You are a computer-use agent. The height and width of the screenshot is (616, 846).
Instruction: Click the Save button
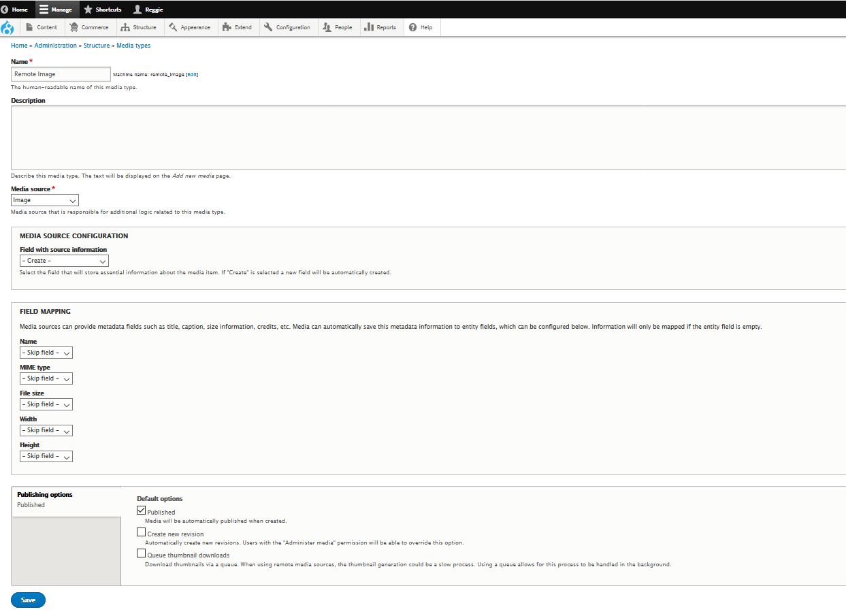pyautogui.click(x=28, y=600)
